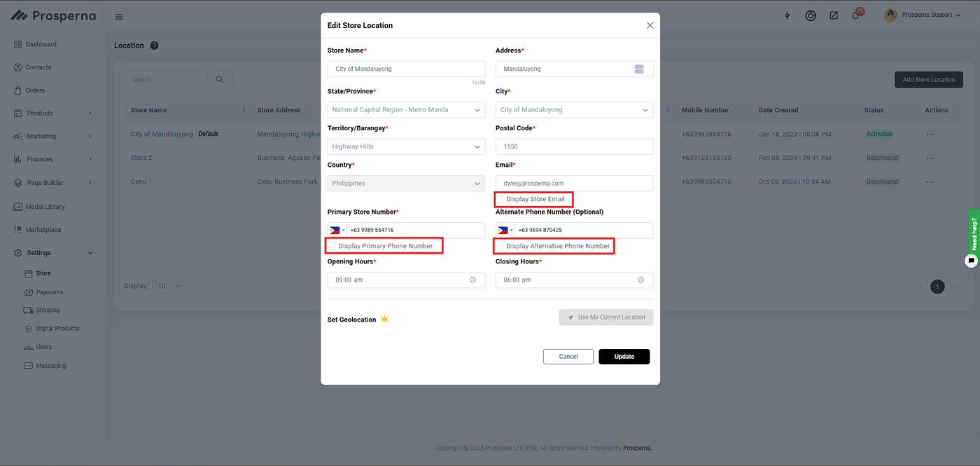Click the clock icon in Opening Hours
Image resolution: width=980 pixels, height=466 pixels.
(472, 280)
